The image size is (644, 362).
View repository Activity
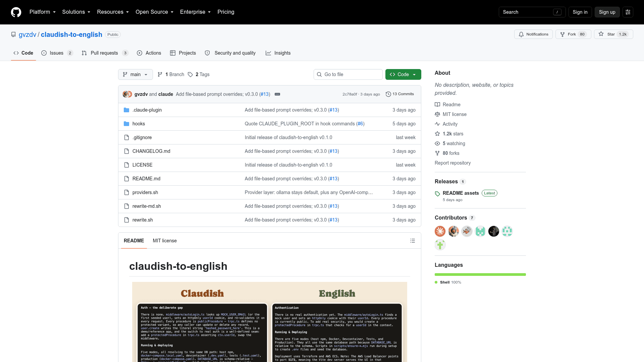point(446,124)
